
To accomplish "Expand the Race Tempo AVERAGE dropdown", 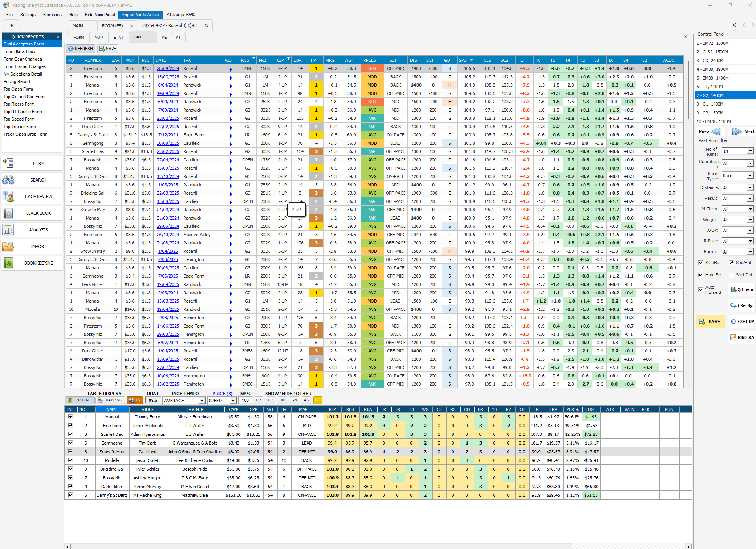I will pyautogui.click(x=202, y=401).
